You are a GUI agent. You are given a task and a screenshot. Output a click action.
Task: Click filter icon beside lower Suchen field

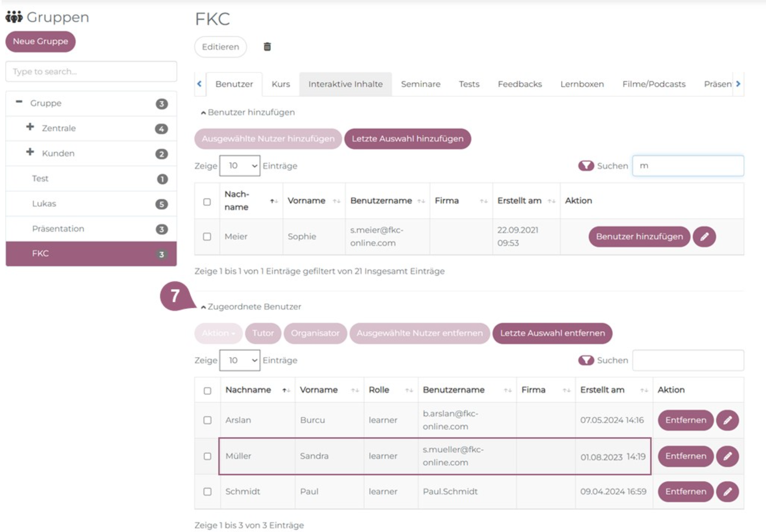(586, 360)
